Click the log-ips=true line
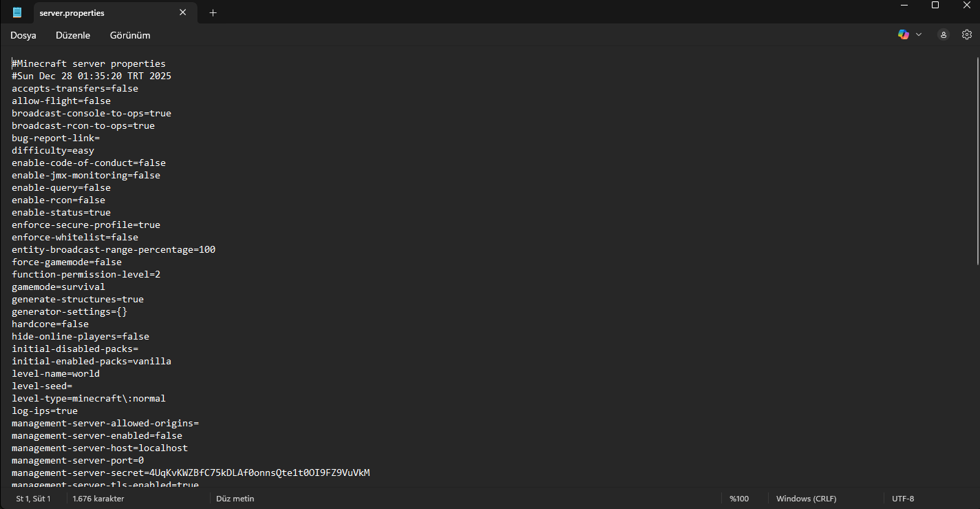980x509 pixels. 45,411
